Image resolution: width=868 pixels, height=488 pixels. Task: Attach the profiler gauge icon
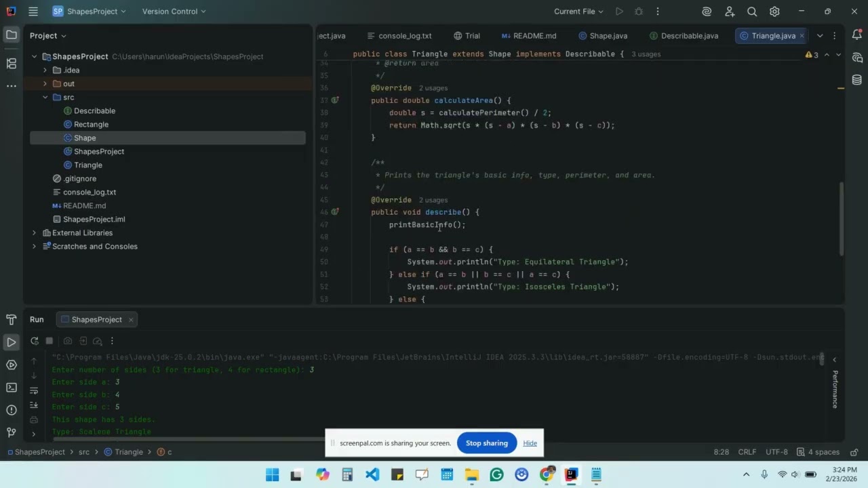pyautogui.click(x=97, y=341)
